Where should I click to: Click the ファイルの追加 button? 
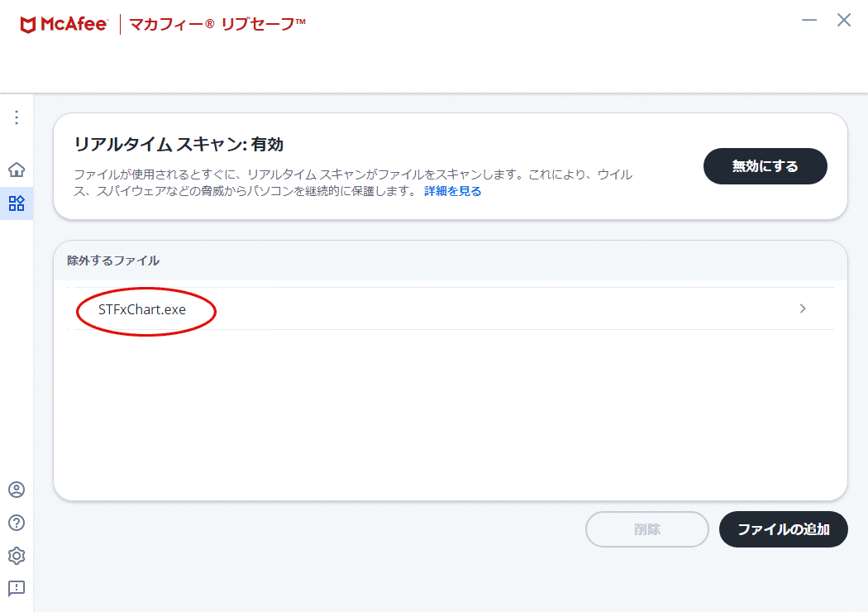coord(784,529)
